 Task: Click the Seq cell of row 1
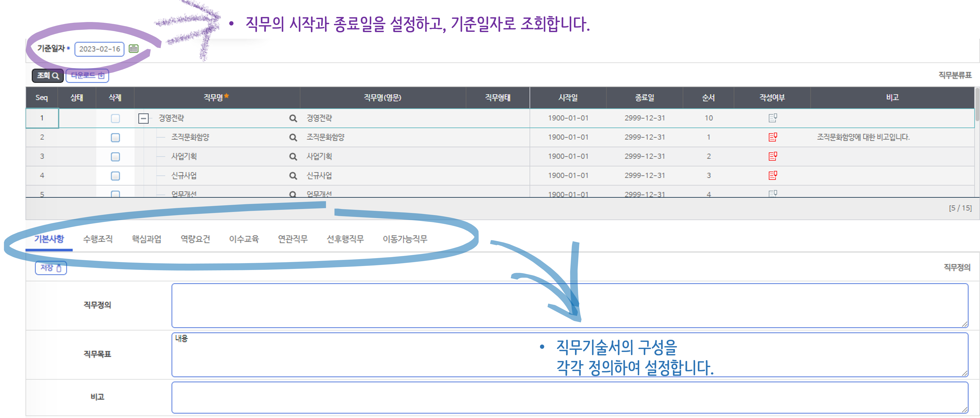click(42, 118)
